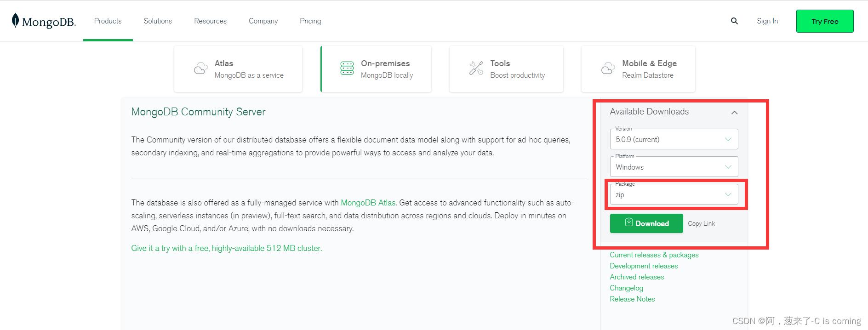
Task: Click the Available Downloads title text
Action: tap(649, 112)
